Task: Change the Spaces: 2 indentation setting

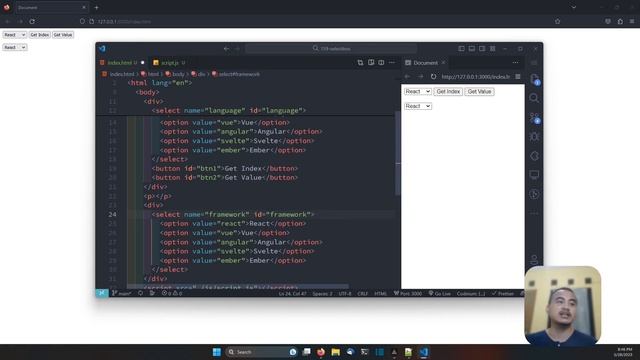Action: click(x=322, y=293)
